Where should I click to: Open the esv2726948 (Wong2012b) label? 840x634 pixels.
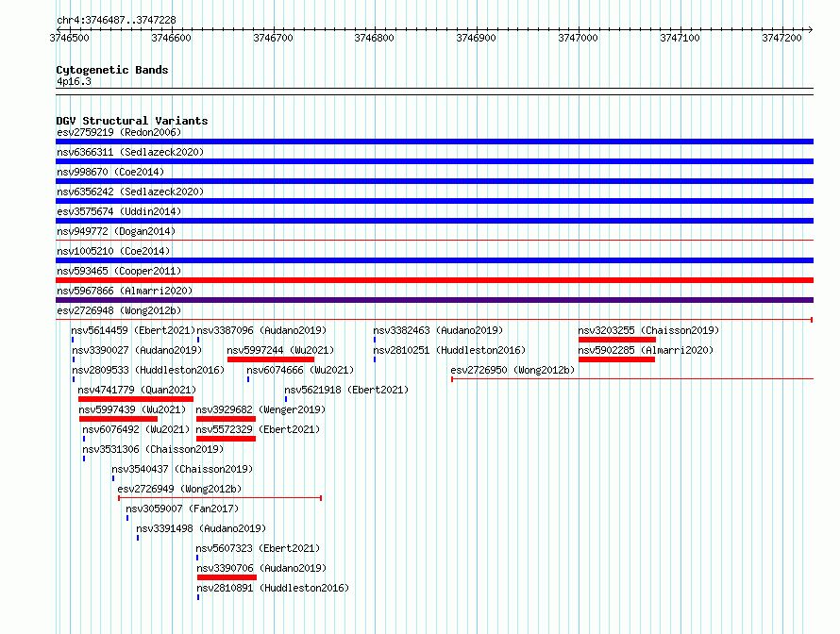coord(119,310)
